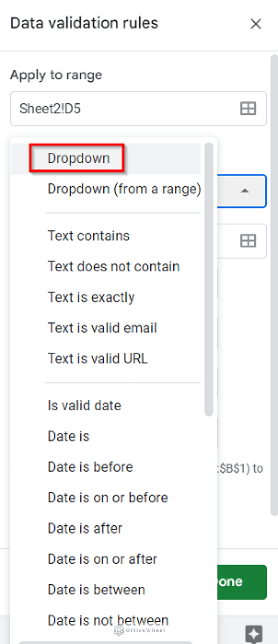Choose Date is between validation
The height and width of the screenshot is (644, 278).
[96, 590]
